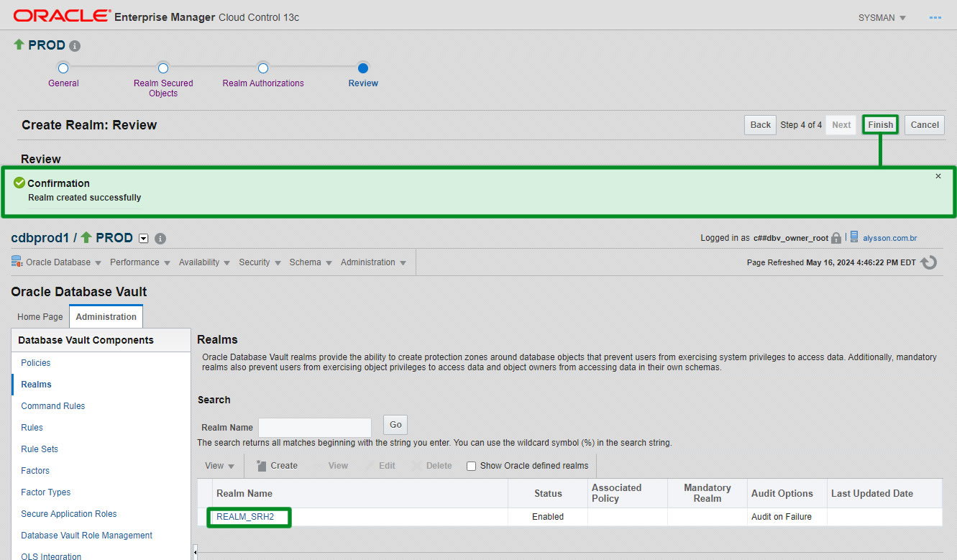Open the Security menu
Screen dimensions: 957x560
260,262
